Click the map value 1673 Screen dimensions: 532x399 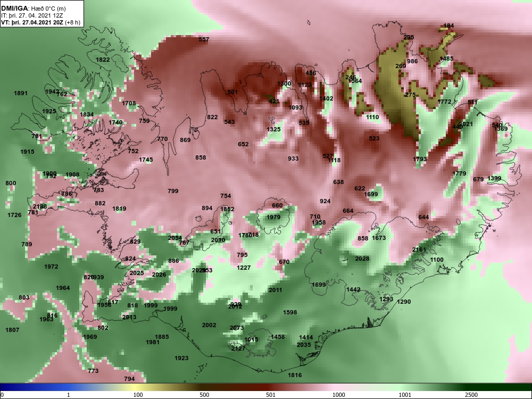tap(379, 238)
